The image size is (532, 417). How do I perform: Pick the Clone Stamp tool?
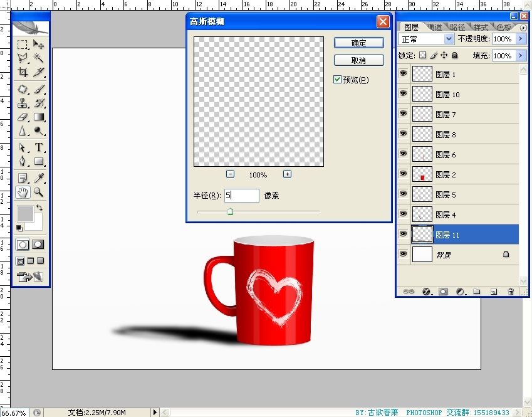pos(23,103)
